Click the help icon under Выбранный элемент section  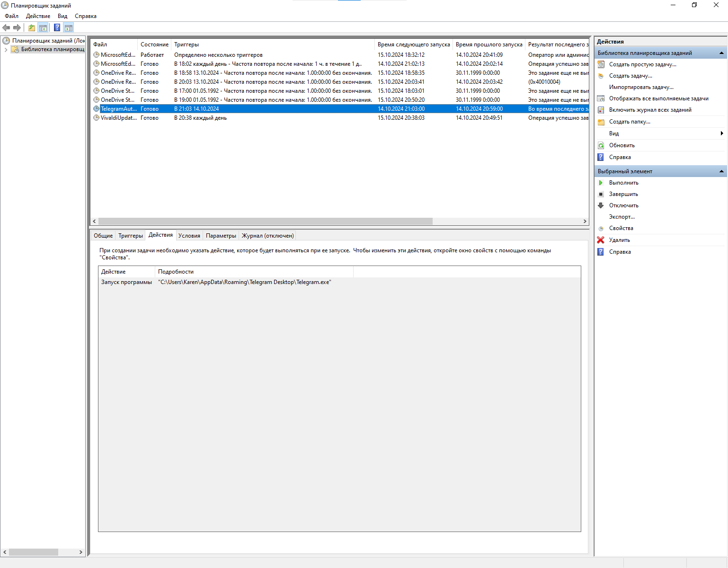[x=601, y=252]
